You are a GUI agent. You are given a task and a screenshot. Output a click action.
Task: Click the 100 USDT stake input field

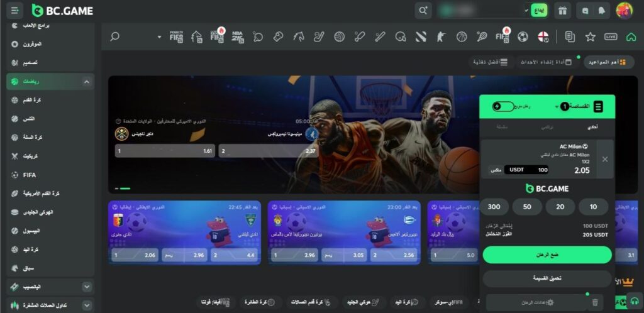(x=528, y=170)
